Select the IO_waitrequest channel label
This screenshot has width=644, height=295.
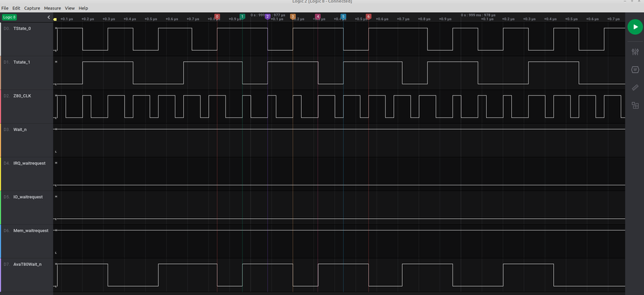(x=28, y=197)
